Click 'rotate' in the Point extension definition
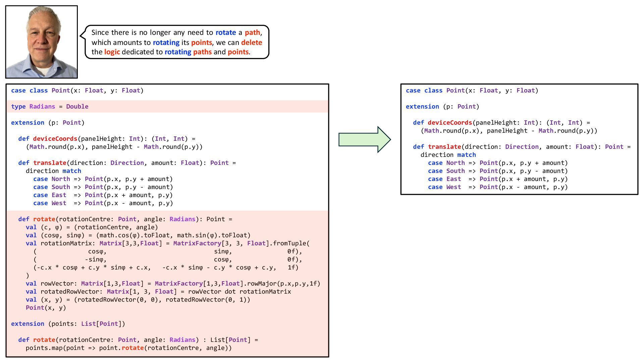This screenshot has width=644, height=362. point(44,219)
